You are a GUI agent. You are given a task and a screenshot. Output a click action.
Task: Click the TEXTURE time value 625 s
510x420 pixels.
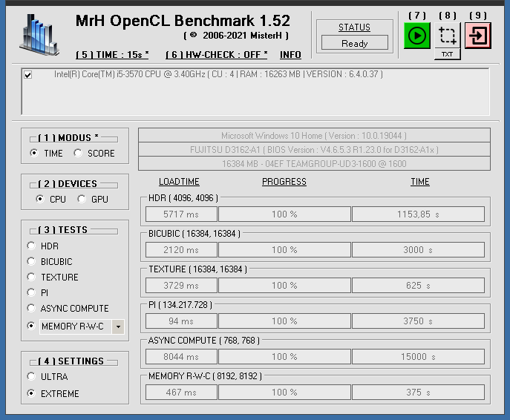click(418, 286)
